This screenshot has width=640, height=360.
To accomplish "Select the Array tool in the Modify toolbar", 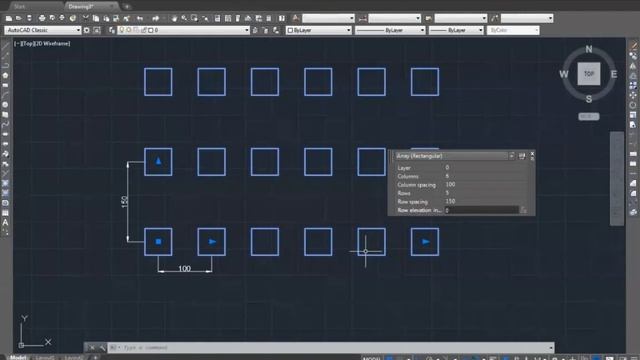I will tap(633, 85).
